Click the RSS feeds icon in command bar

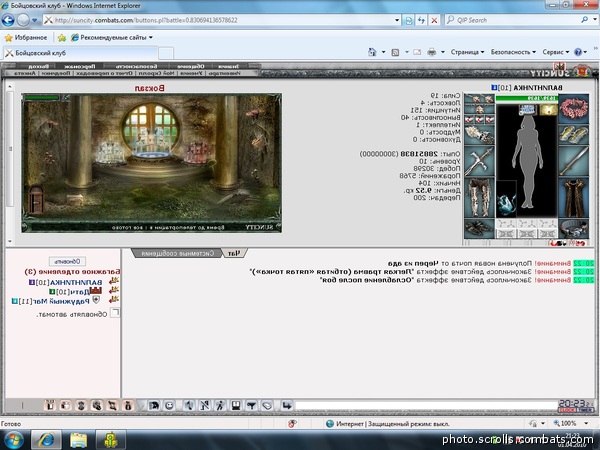click(395, 52)
